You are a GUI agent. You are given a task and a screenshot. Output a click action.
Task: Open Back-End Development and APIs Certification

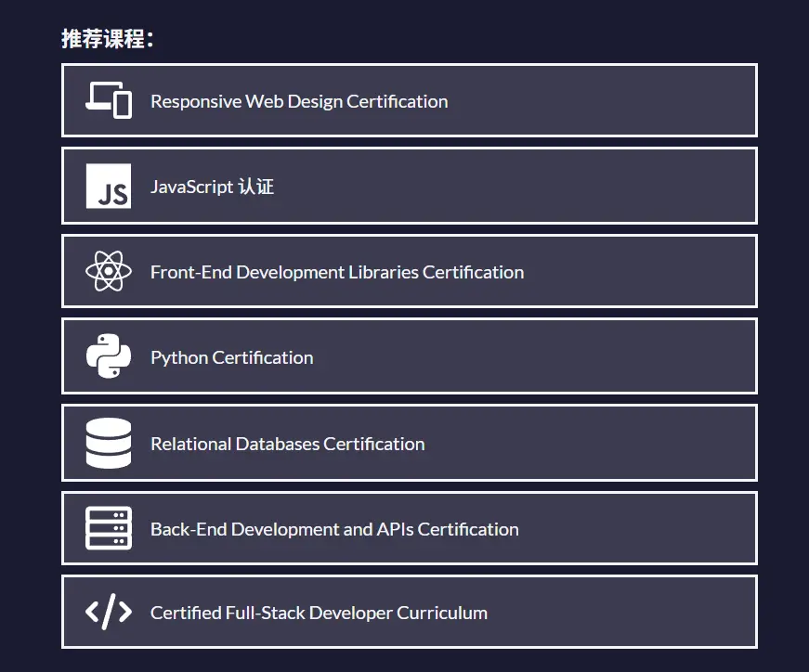410,528
